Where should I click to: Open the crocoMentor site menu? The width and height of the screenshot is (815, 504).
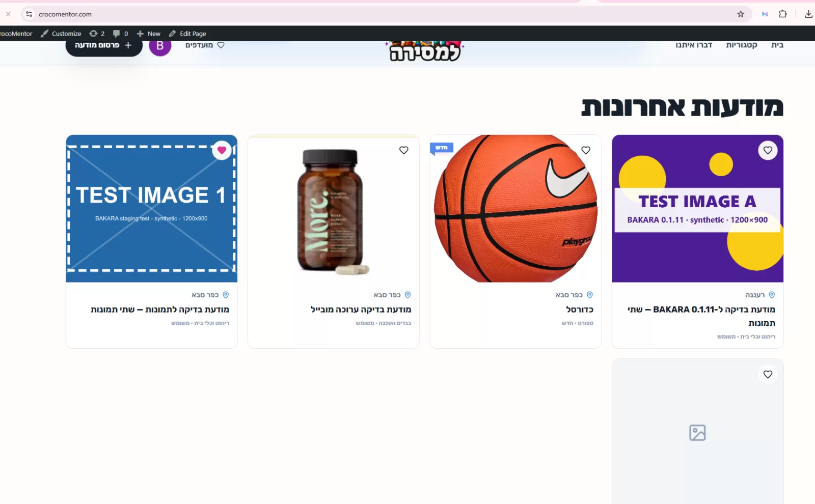click(x=16, y=34)
